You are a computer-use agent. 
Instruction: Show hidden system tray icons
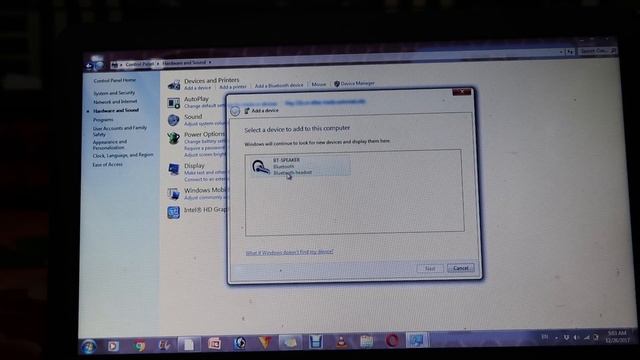click(x=556, y=338)
